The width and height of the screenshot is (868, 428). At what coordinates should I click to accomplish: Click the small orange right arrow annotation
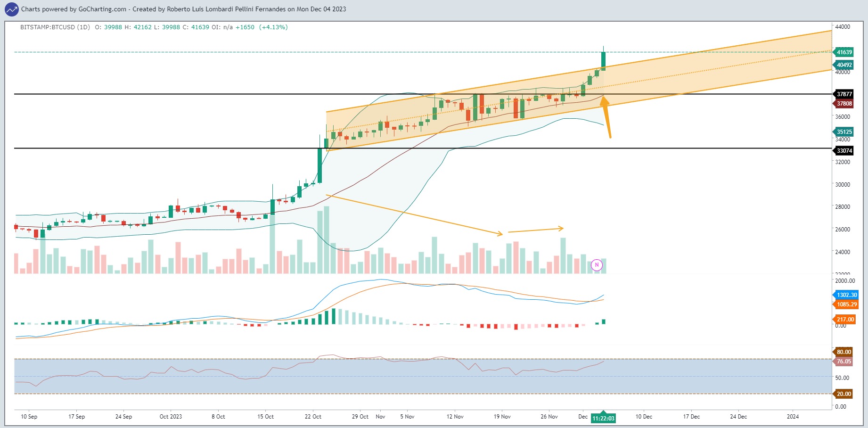pyautogui.click(x=536, y=230)
